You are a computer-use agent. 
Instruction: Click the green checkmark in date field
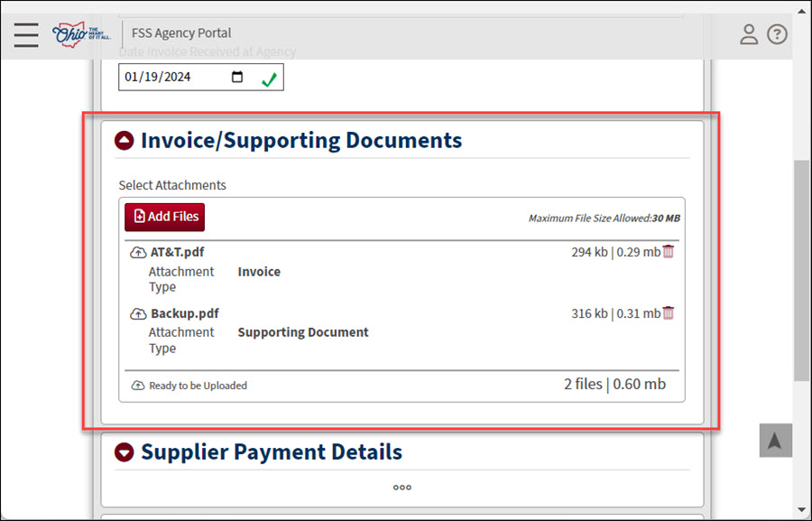click(269, 79)
